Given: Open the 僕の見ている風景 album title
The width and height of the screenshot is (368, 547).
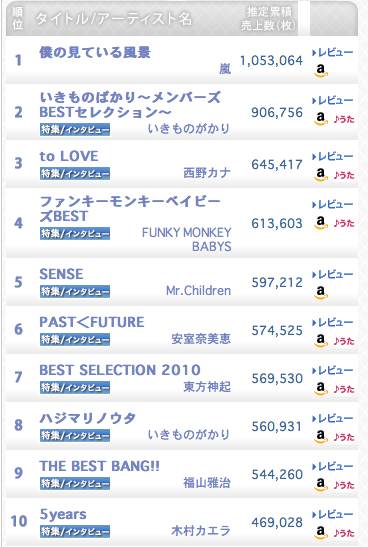Looking at the screenshot, I should pyautogui.click(x=95, y=52).
